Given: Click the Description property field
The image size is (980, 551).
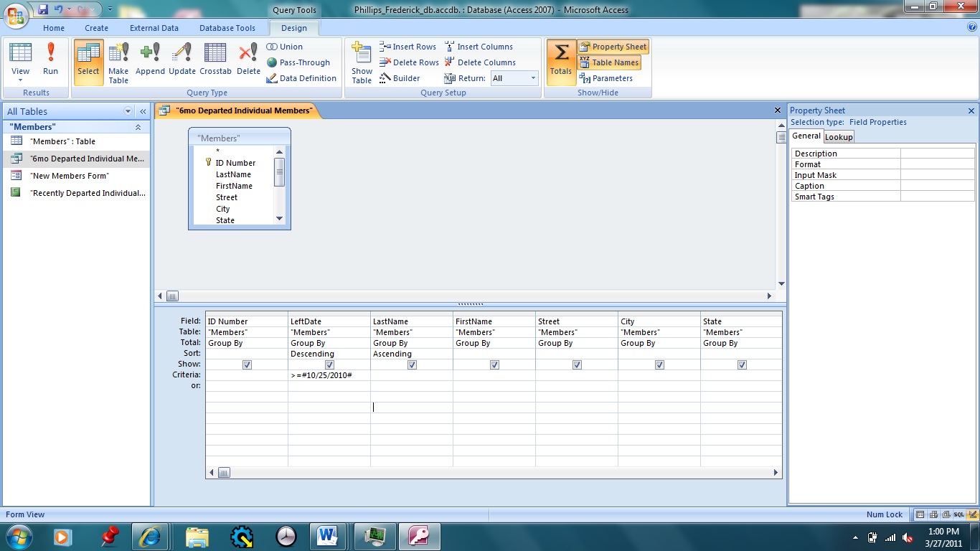Looking at the screenshot, I should click(x=938, y=154).
